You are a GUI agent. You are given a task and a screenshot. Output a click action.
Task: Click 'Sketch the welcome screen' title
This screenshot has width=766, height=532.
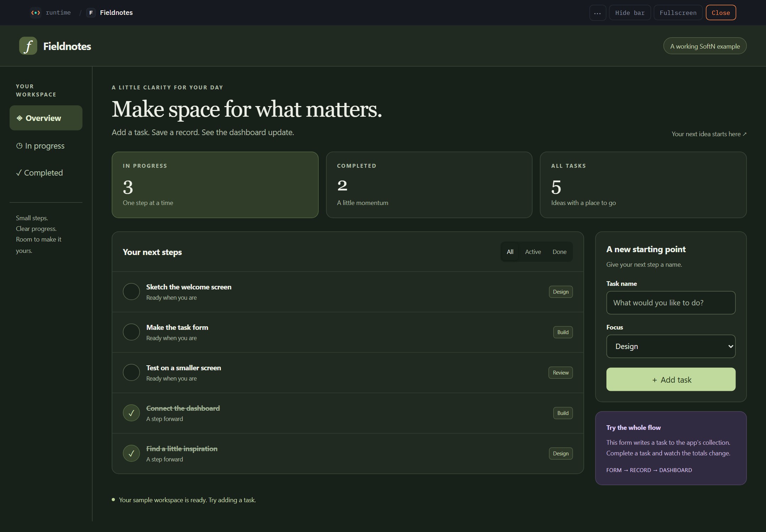point(189,287)
